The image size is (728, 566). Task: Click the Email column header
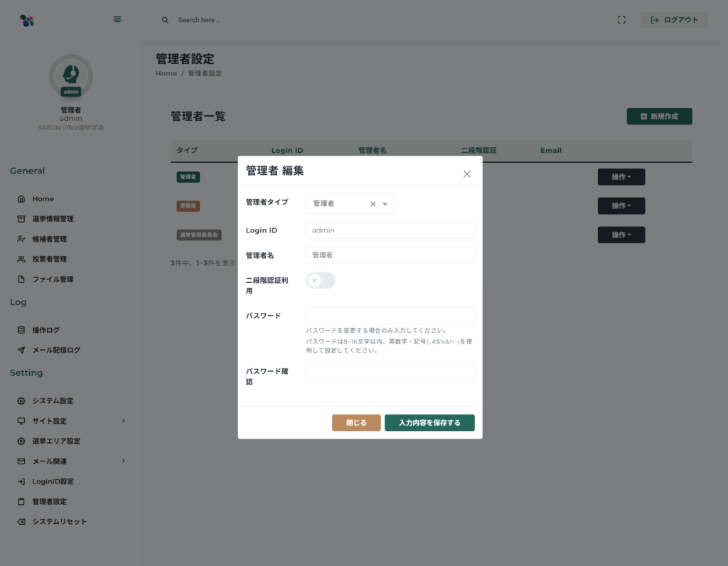click(x=551, y=151)
